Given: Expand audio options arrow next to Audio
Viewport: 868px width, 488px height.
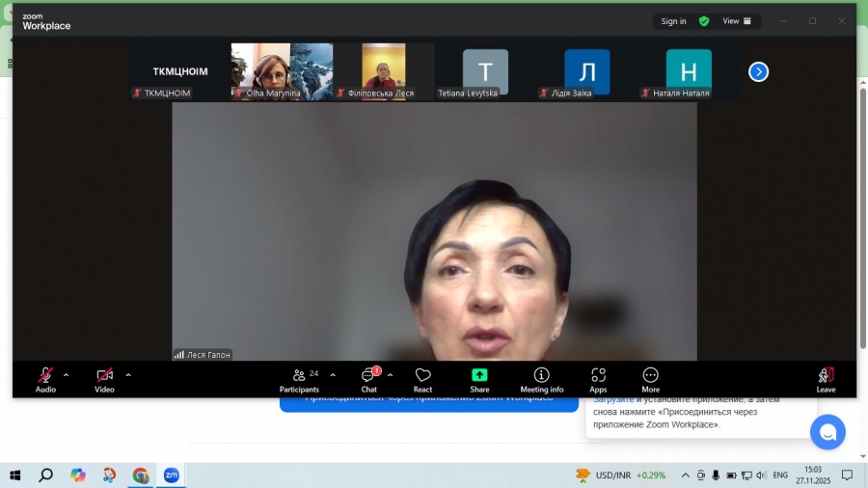Looking at the screenshot, I should 67,375.
